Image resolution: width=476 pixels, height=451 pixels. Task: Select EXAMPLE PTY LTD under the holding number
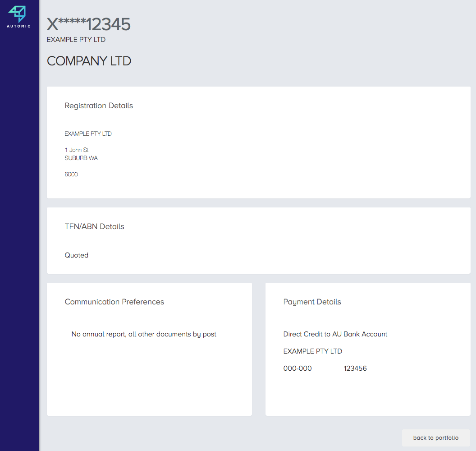pyautogui.click(x=76, y=40)
